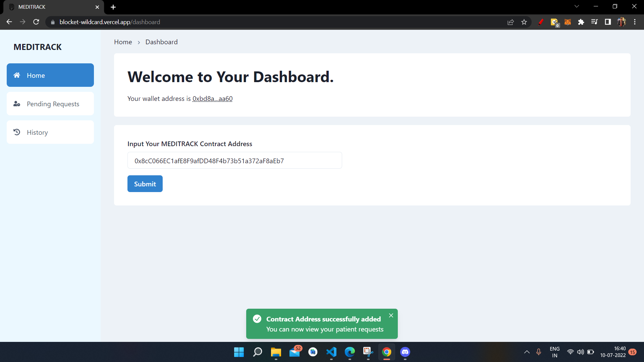The width and height of the screenshot is (644, 362).
Task: Expand tab search dropdown arrow
Action: coord(577,6)
